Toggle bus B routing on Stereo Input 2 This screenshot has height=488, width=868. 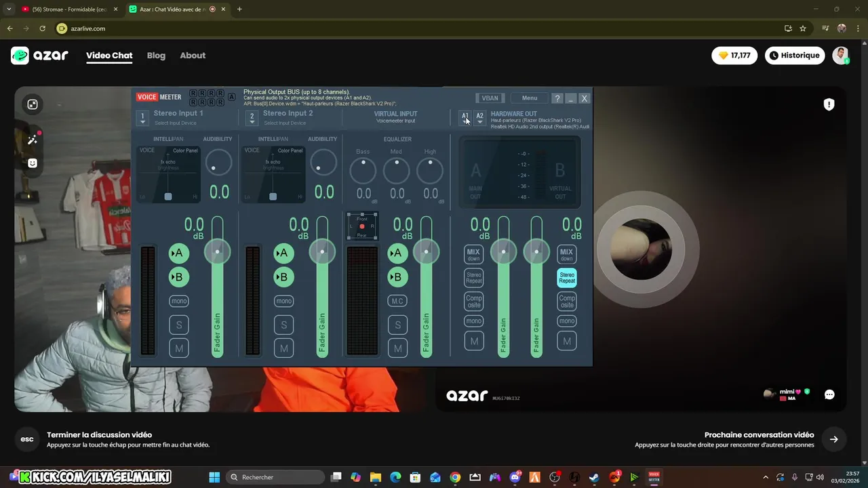tap(283, 277)
